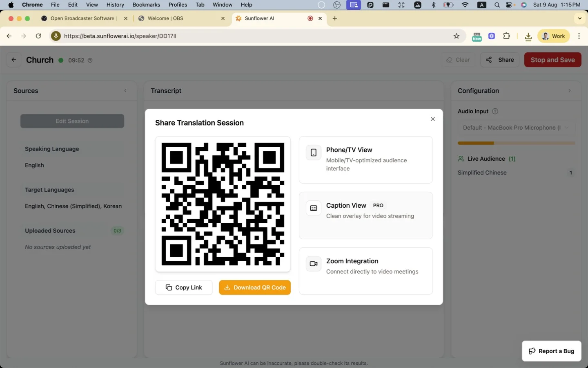The width and height of the screenshot is (588, 368).
Task: Click the Live Audience people icon
Action: click(x=461, y=159)
